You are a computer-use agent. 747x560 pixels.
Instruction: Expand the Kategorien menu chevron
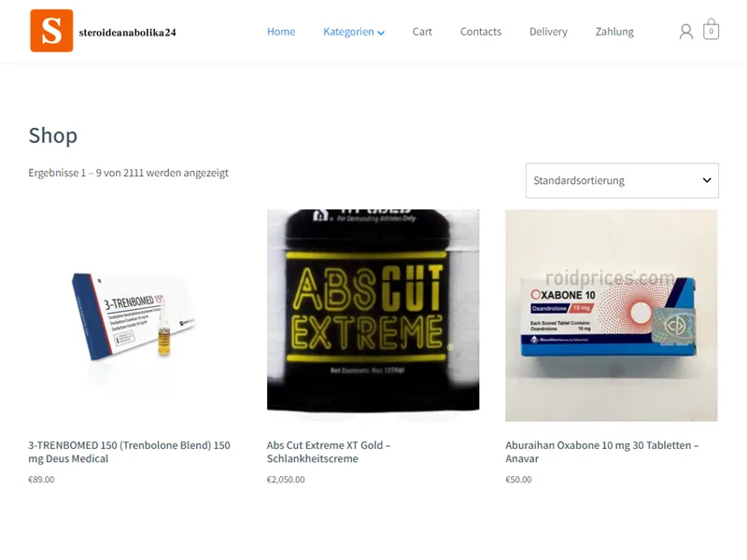pos(381,33)
